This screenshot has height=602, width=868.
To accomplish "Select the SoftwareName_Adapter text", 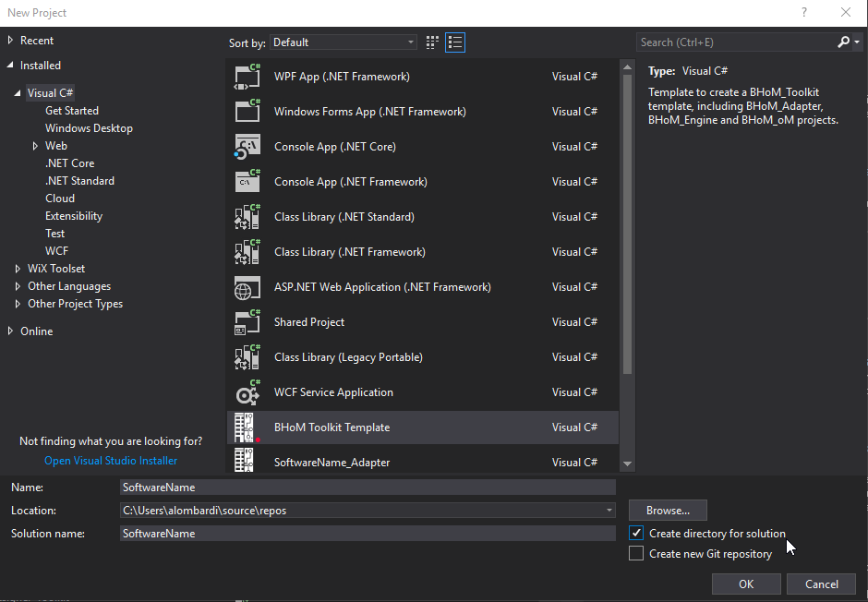I will (x=332, y=463).
